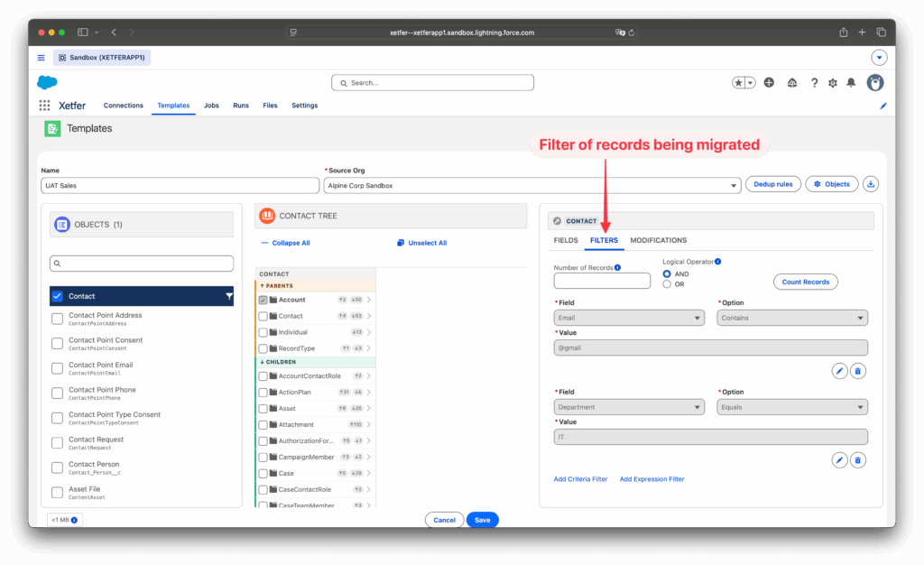Open the Runs nav tab

pos(240,106)
